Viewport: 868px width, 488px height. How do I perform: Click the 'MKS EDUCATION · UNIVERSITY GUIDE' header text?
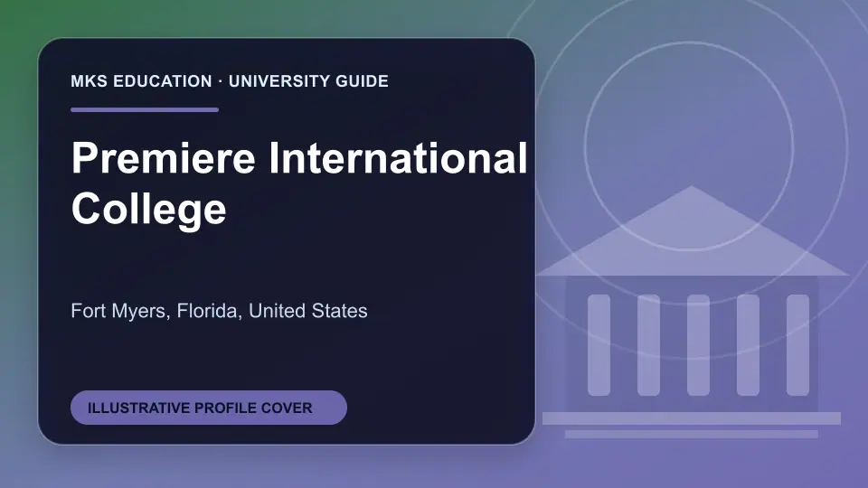230,81
